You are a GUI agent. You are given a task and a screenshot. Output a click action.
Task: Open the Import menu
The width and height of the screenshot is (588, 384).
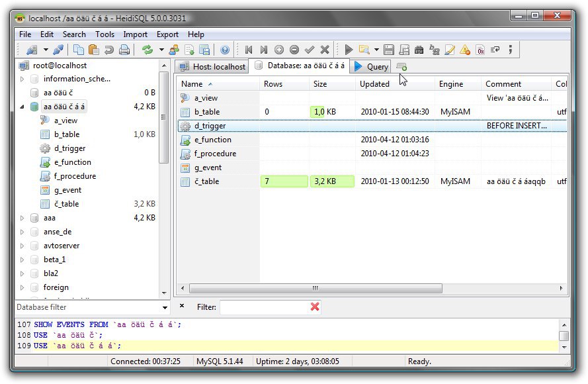(136, 34)
